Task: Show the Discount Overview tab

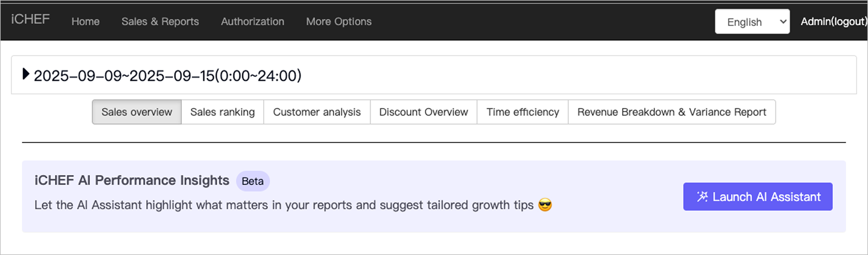Action: click(423, 112)
